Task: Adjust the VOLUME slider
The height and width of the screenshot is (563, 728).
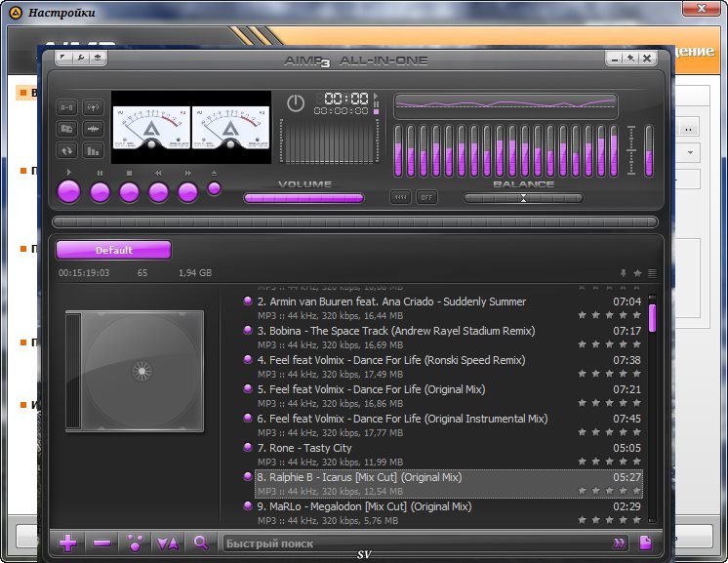Action: (x=303, y=198)
